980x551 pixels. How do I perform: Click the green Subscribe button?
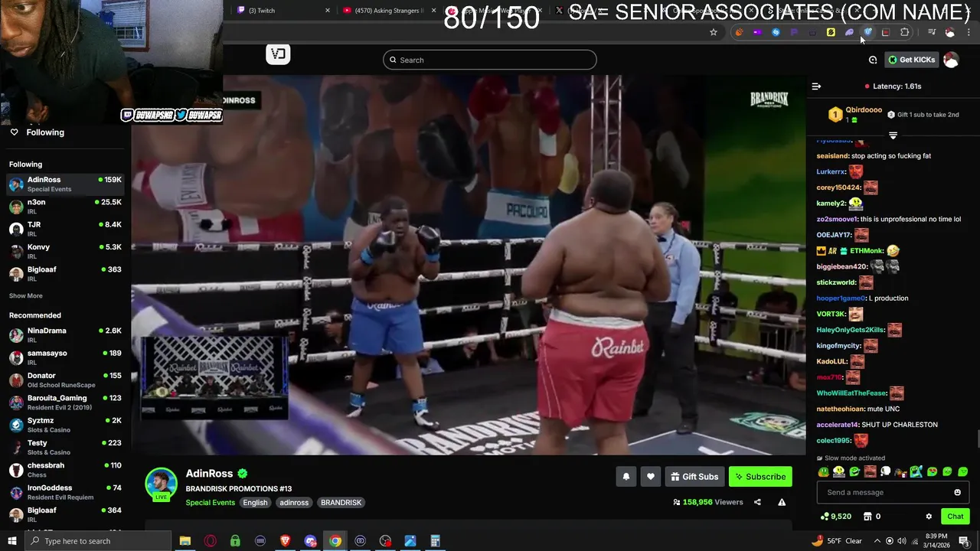(x=760, y=477)
